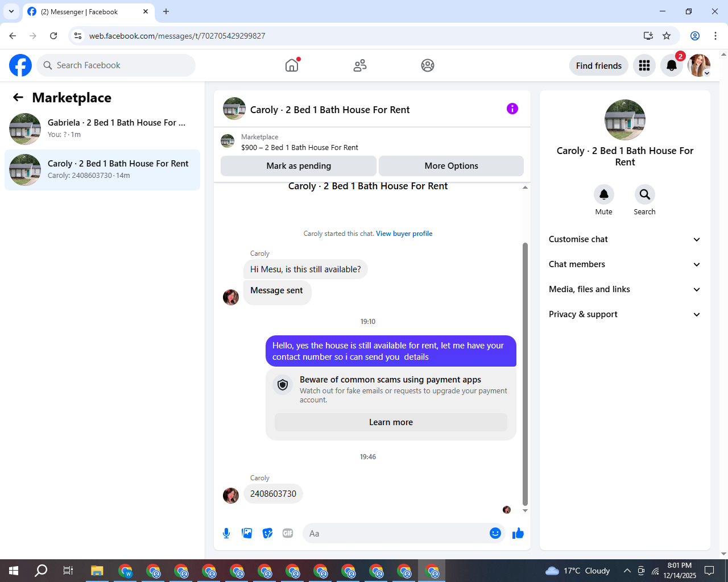This screenshot has height=582, width=728.
Task: Open Task View on taskbar
Action: click(68, 571)
